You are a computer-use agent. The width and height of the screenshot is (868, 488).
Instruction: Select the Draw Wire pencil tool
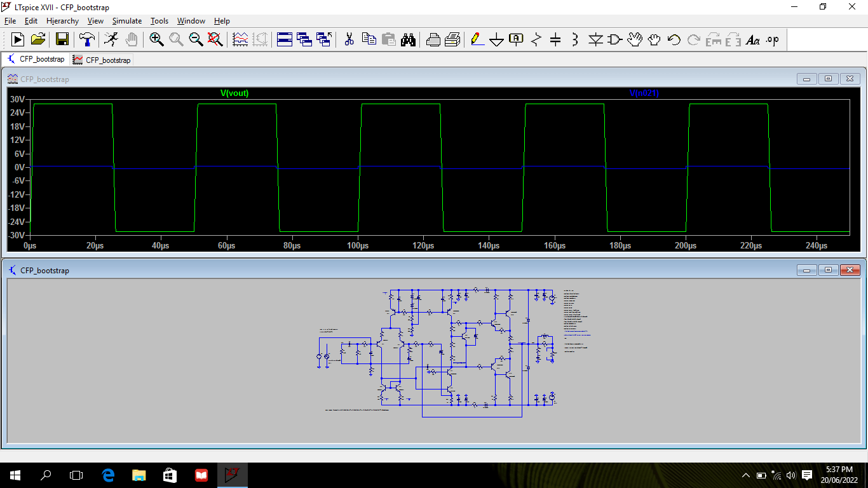coord(477,39)
